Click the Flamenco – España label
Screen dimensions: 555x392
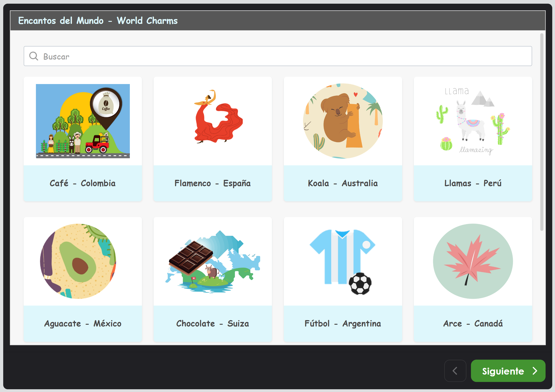(213, 183)
